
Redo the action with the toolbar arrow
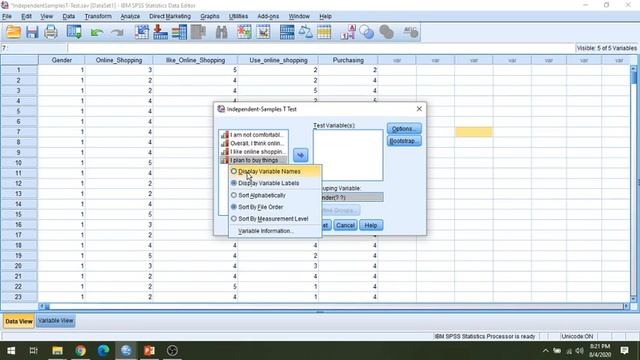pyautogui.click(x=117, y=33)
